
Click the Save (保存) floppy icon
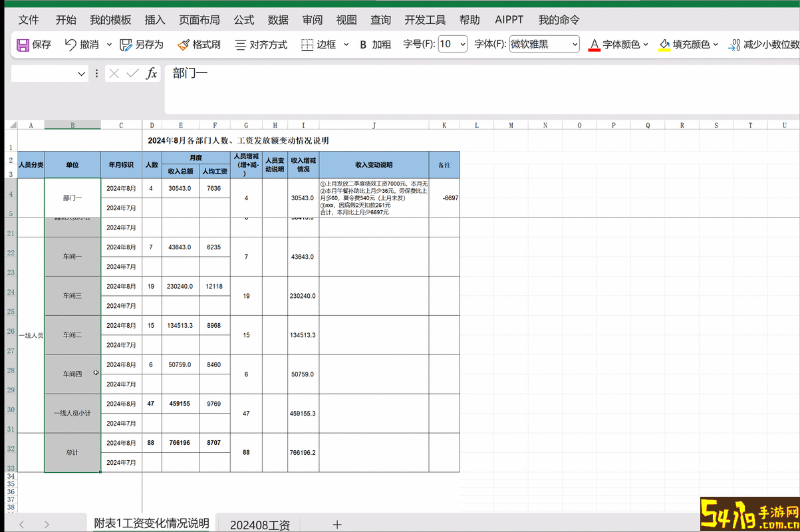(x=23, y=45)
